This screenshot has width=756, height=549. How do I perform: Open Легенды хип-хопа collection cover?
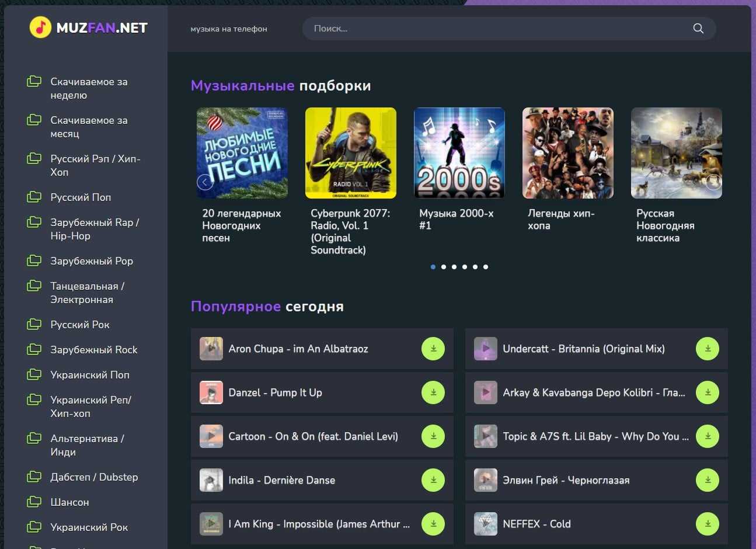tap(568, 153)
